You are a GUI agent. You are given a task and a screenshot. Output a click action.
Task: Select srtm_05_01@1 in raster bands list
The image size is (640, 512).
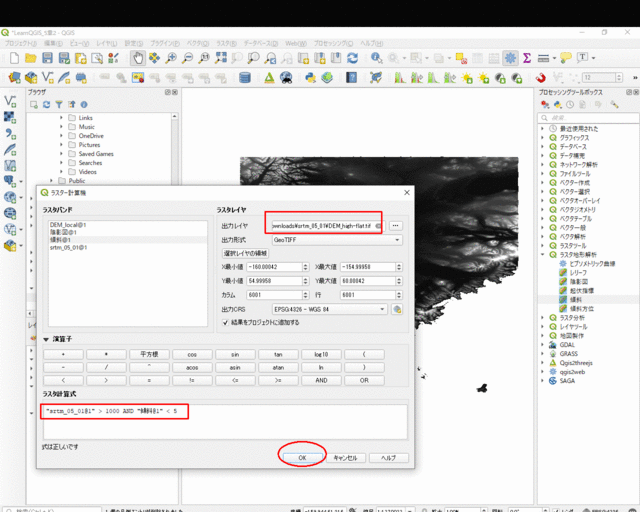click(69, 247)
